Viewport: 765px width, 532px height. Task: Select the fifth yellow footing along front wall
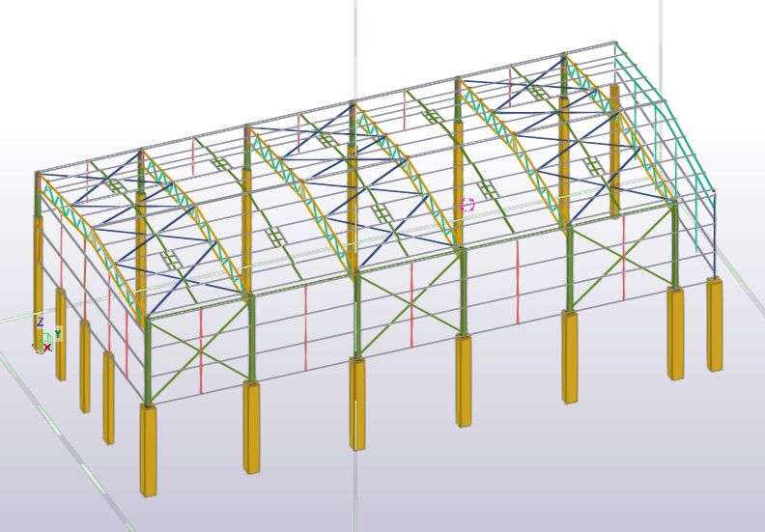pyautogui.click(x=570, y=356)
